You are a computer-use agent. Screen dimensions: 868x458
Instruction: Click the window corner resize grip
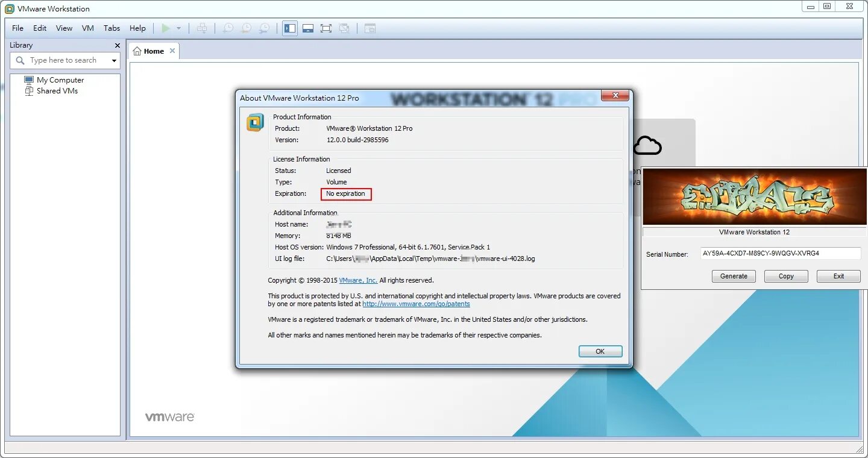(860, 449)
